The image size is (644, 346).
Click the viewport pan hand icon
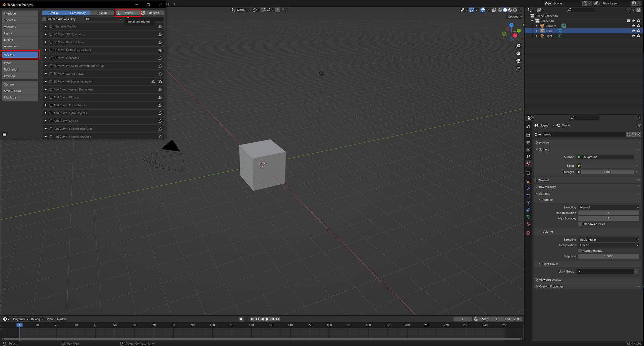[x=518, y=54]
